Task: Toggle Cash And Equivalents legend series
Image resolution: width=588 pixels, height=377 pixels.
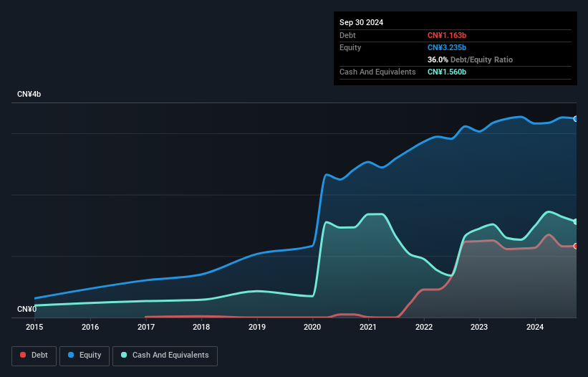Action: [165, 355]
